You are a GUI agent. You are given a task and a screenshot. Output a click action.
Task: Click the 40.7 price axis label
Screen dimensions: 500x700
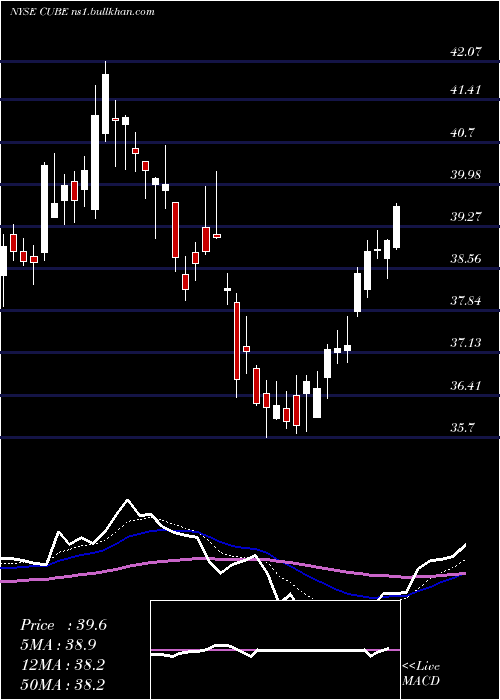pyautogui.click(x=462, y=133)
